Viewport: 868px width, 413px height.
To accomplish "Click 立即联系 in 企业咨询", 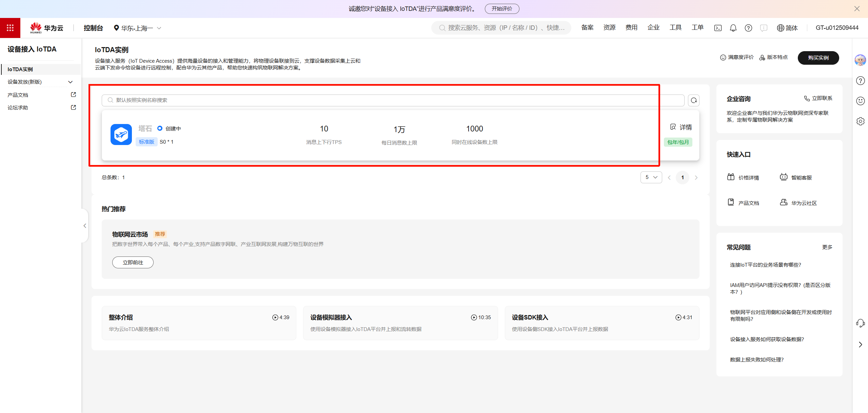I will 818,98.
